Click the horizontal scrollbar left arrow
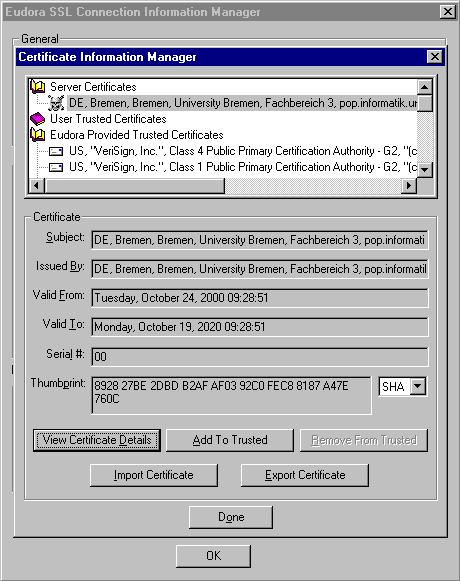This screenshot has width=460, height=581. [x=37, y=185]
